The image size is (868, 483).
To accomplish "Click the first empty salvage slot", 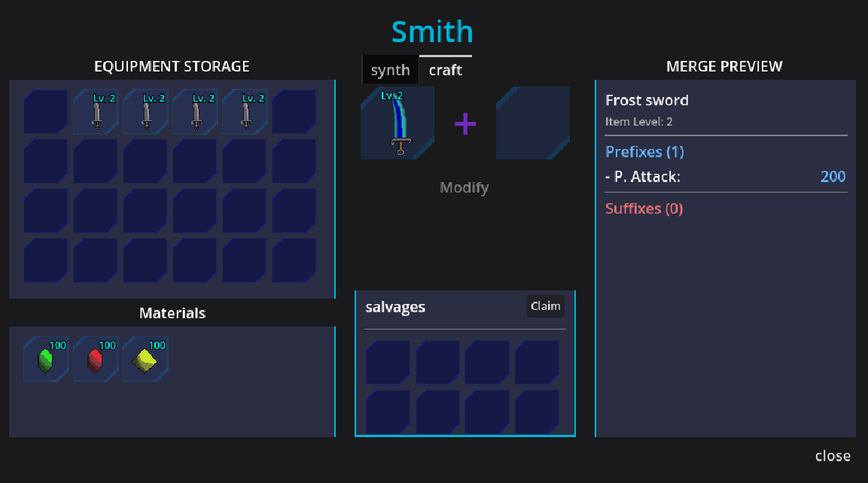I will pyautogui.click(x=388, y=363).
